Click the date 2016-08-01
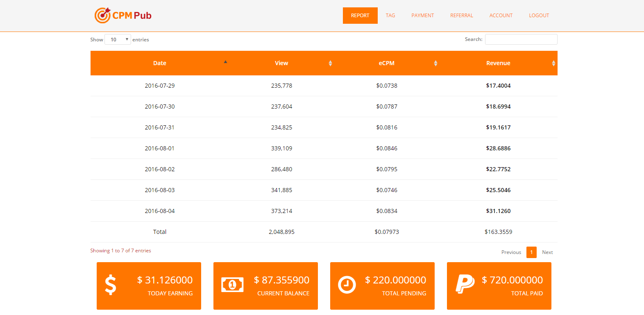Viewport: 644px width, 315px height. coord(160,148)
